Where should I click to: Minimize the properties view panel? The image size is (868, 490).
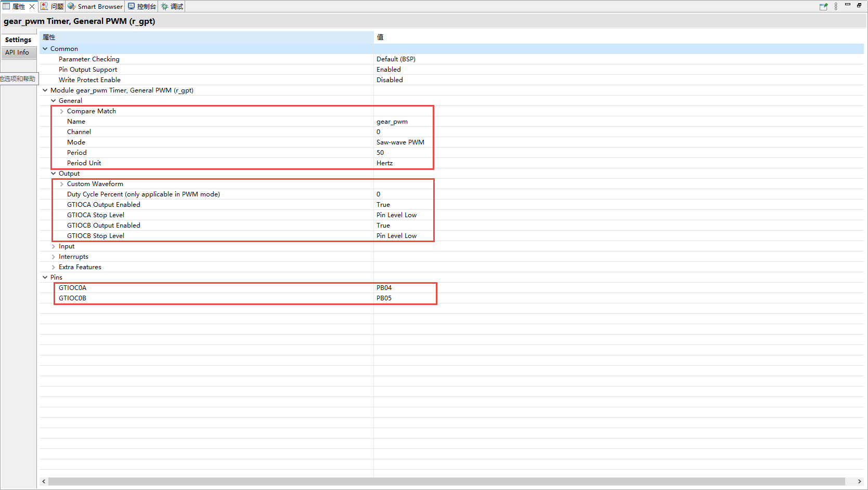click(848, 5)
